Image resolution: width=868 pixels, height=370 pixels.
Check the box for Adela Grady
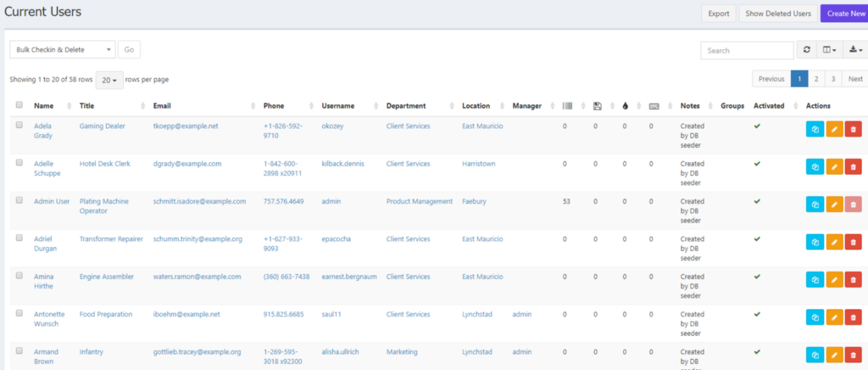pos(19,126)
